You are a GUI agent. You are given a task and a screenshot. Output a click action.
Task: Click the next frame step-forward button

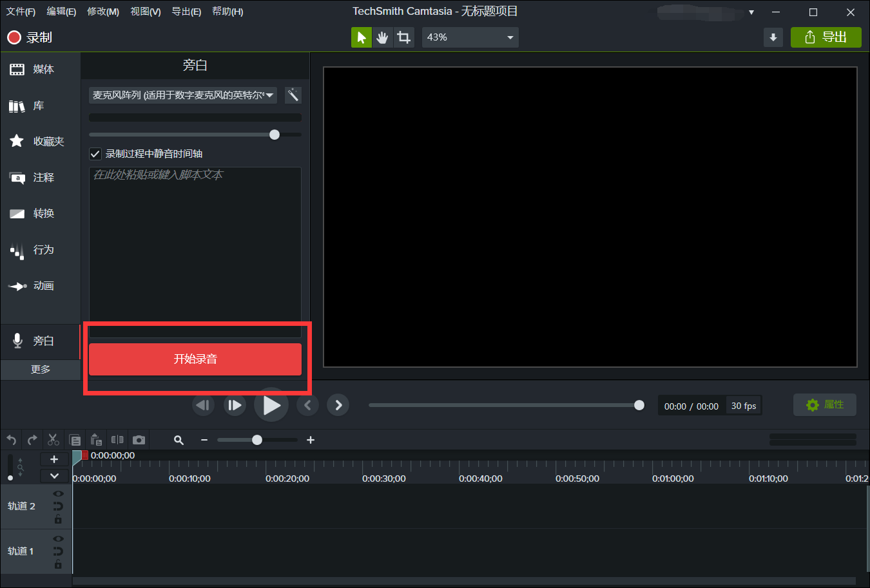coord(235,405)
